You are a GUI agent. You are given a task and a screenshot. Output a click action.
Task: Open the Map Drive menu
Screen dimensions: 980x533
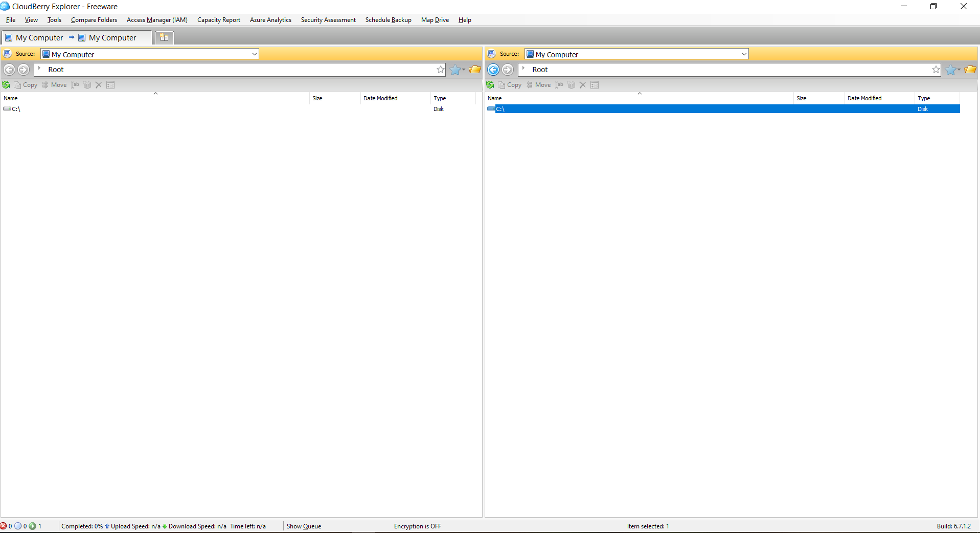point(435,20)
